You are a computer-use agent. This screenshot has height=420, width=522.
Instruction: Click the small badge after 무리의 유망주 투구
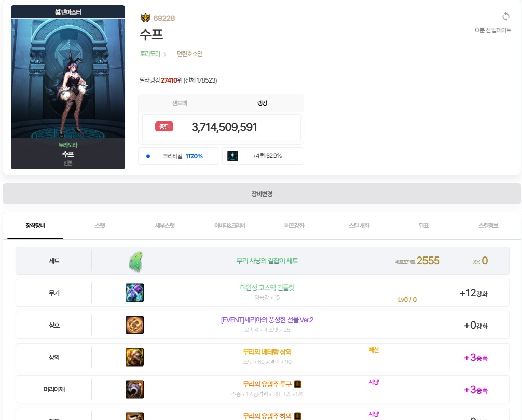(298, 384)
